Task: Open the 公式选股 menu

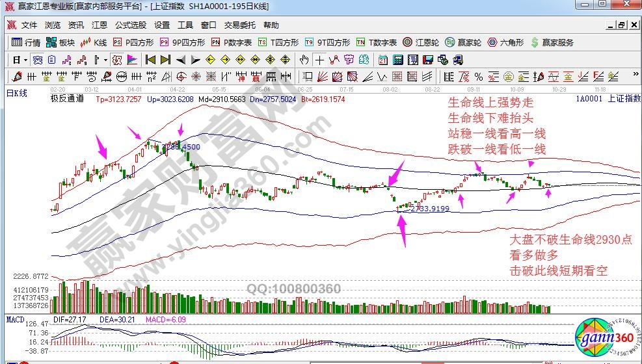Action: coord(131,25)
